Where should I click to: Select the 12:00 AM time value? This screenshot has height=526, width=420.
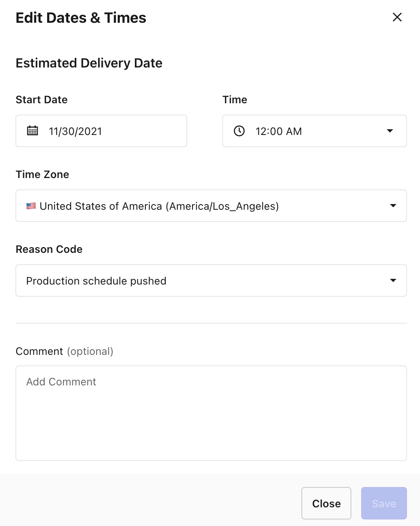(279, 131)
